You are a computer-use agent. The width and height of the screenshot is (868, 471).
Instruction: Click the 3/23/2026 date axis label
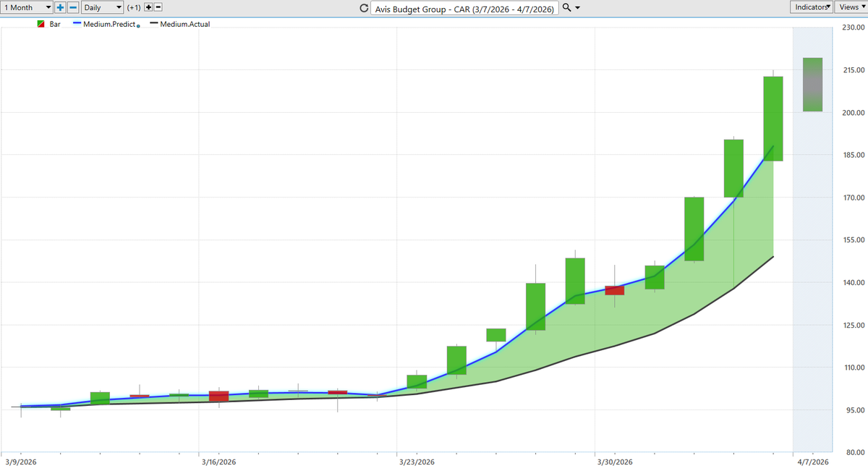click(x=417, y=462)
